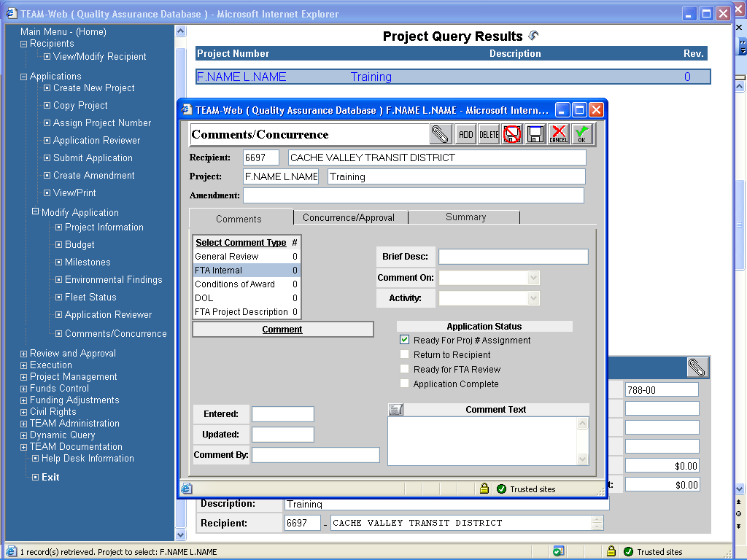Image resolution: width=747 pixels, height=560 pixels.
Task: Click the refresh arrow beside Project Query Results
Action: (533, 35)
